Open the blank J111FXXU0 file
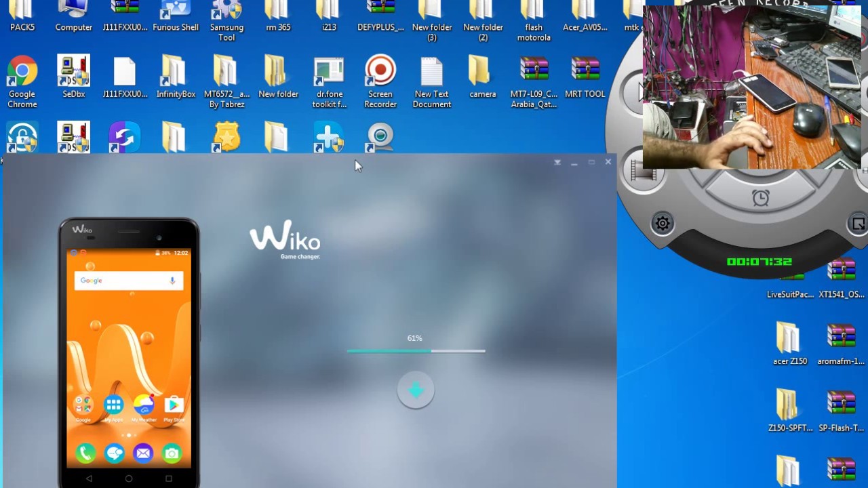This screenshot has width=868, height=488. pyautogui.click(x=125, y=77)
